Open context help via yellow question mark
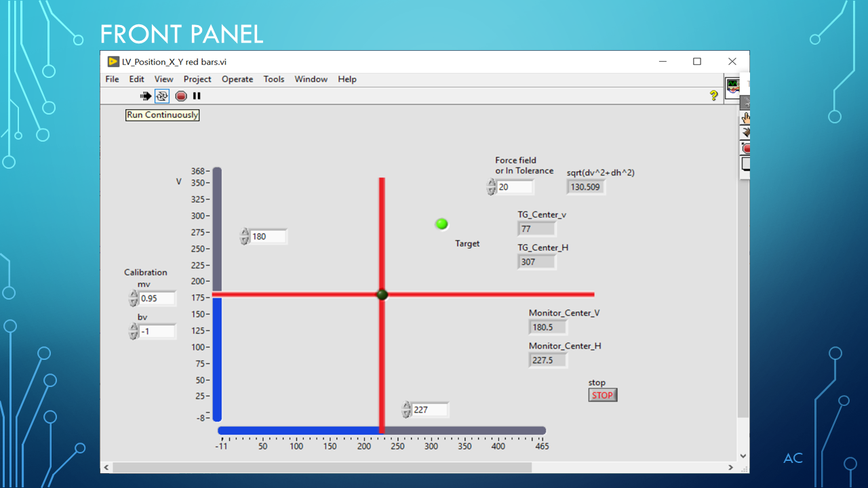Image resolution: width=868 pixels, height=488 pixels. click(713, 96)
